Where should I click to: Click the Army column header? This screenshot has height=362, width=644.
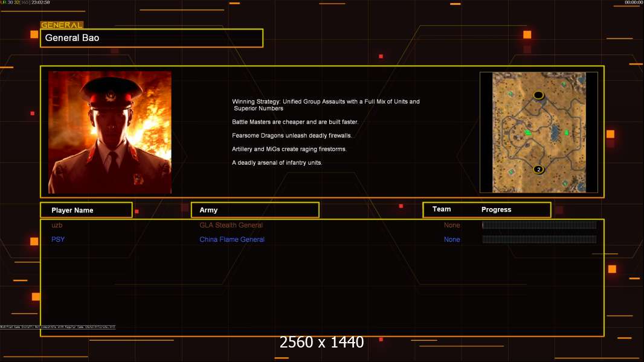pyautogui.click(x=255, y=210)
